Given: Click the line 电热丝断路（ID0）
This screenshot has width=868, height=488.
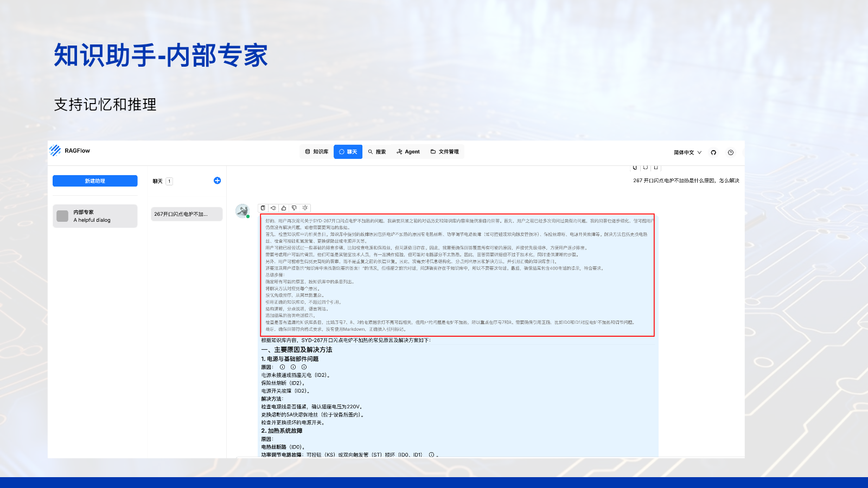Looking at the screenshot, I should [283, 447].
